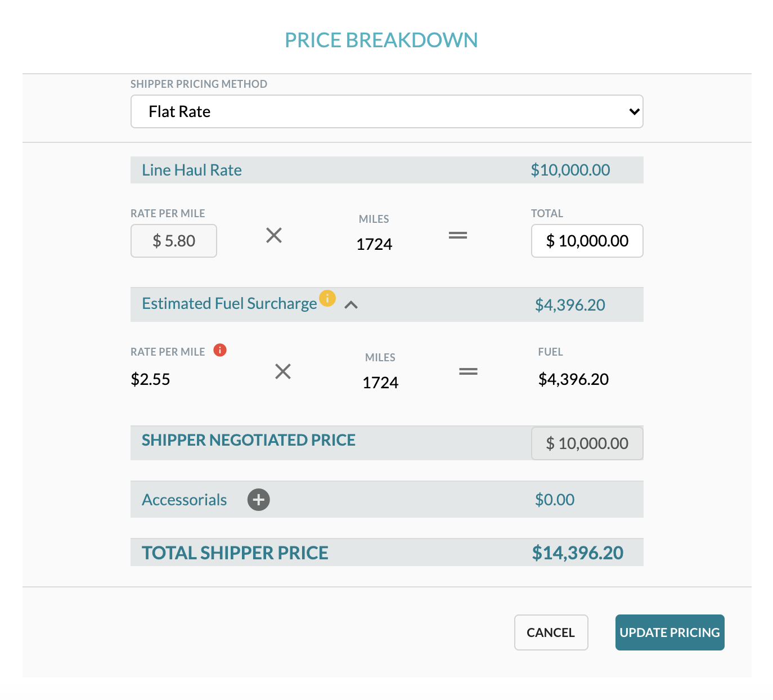The image size is (773, 700).
Task: Click the equals symbol in the Line Haul row
Action: coord(458,236)
